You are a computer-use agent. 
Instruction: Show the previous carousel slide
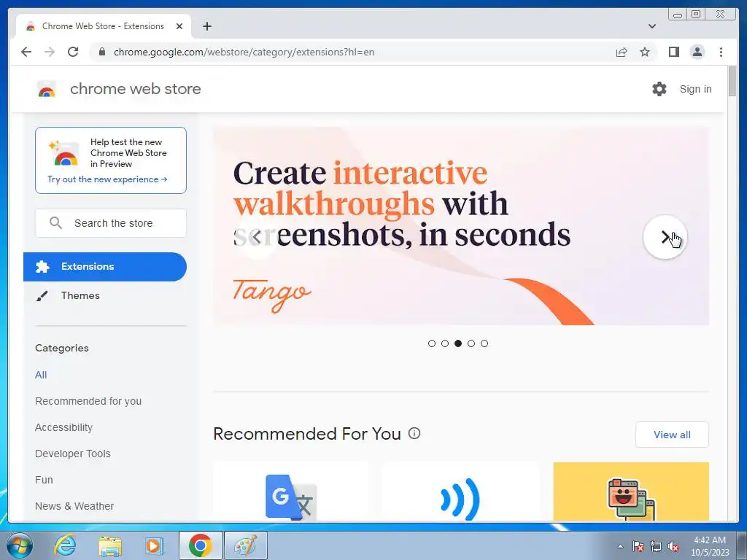point(257,237)
